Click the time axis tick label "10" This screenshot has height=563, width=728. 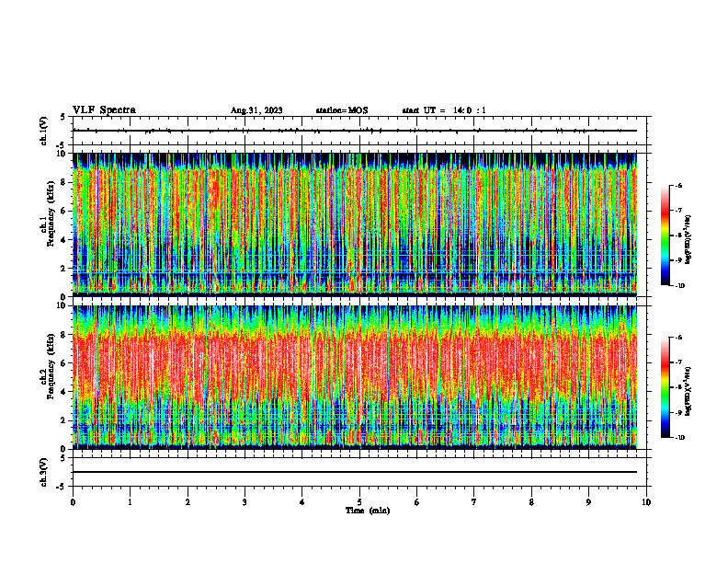pos(646,502)
